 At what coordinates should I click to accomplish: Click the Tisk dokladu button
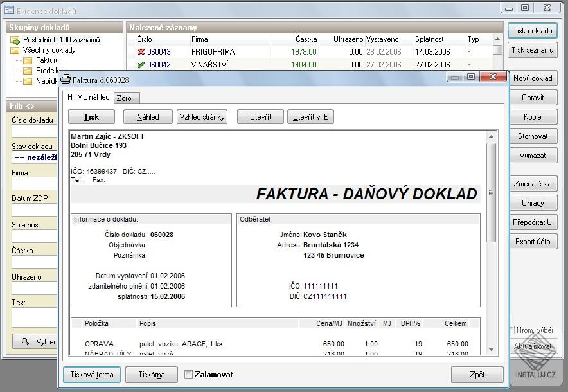(x=532, y=31)
